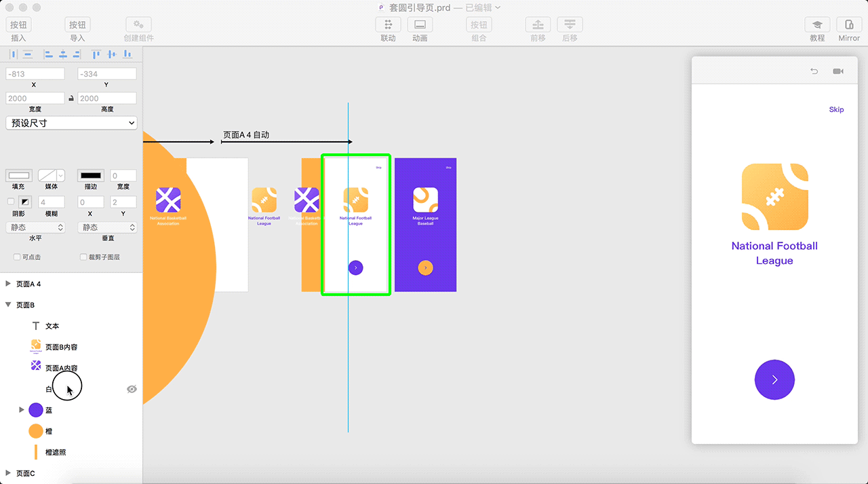Click the 导入 (Import) toolbar button
This screenshot has width=868, height=484.
77,25
